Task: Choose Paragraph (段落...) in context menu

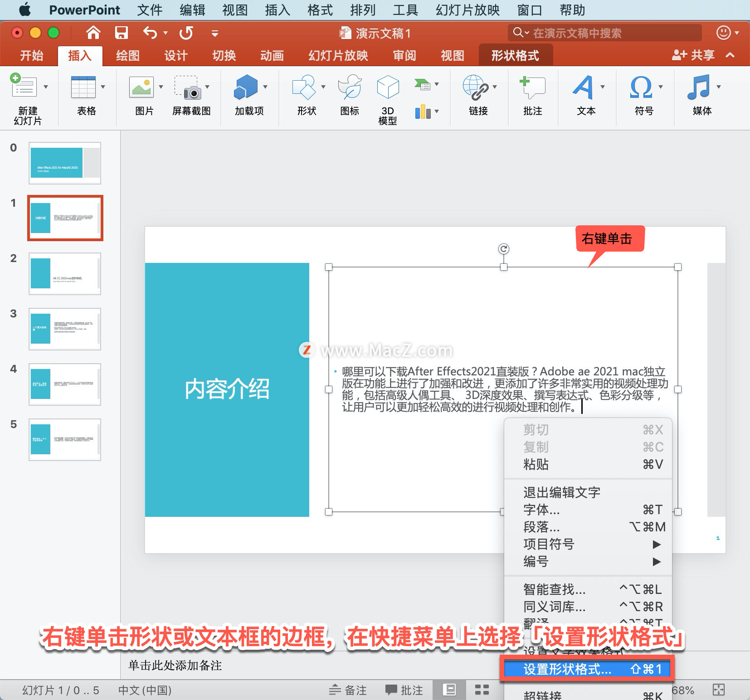Action: click(x=588, y=527)
